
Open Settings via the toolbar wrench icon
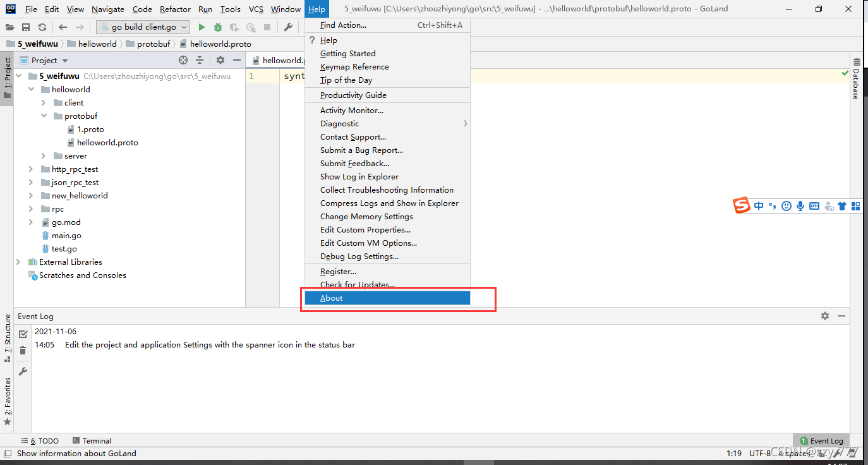[x=288, y=27]
